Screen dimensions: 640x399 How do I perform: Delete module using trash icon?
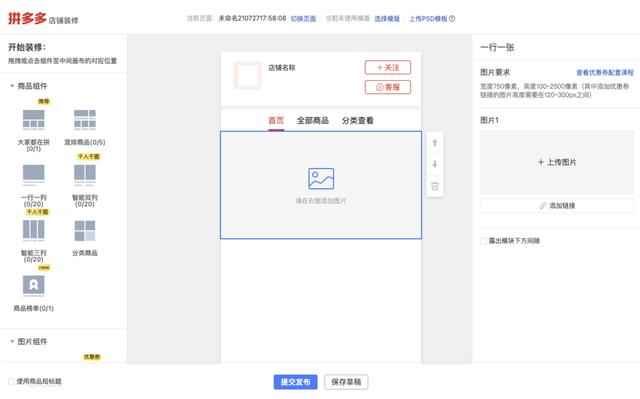(435, 186)
